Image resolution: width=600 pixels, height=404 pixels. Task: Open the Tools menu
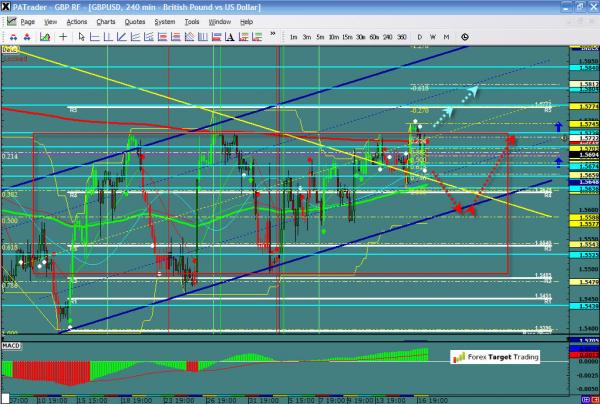[x=192, y=22]
